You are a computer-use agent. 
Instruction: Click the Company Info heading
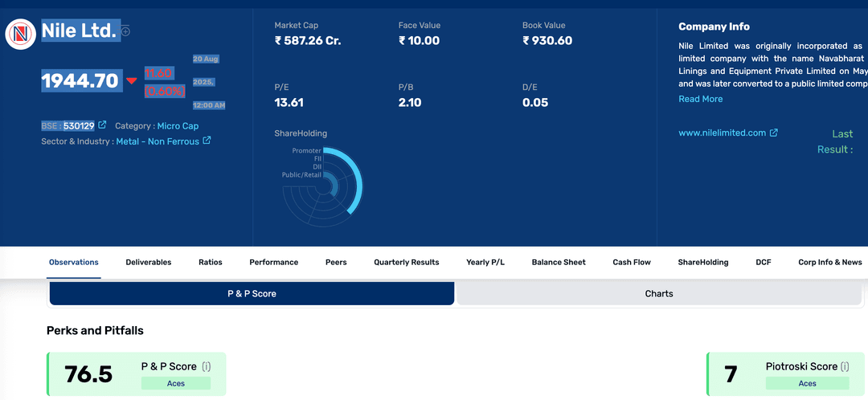[x=714, y=27]
